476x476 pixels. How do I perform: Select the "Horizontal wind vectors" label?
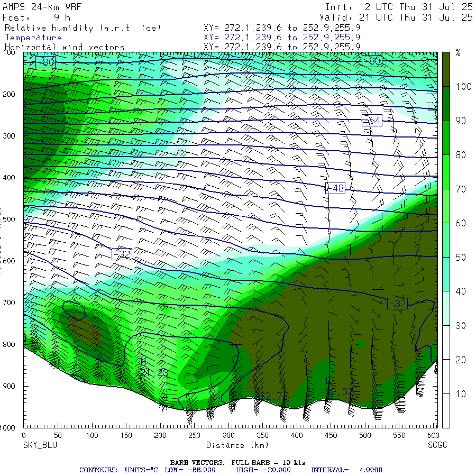point(65,48)
